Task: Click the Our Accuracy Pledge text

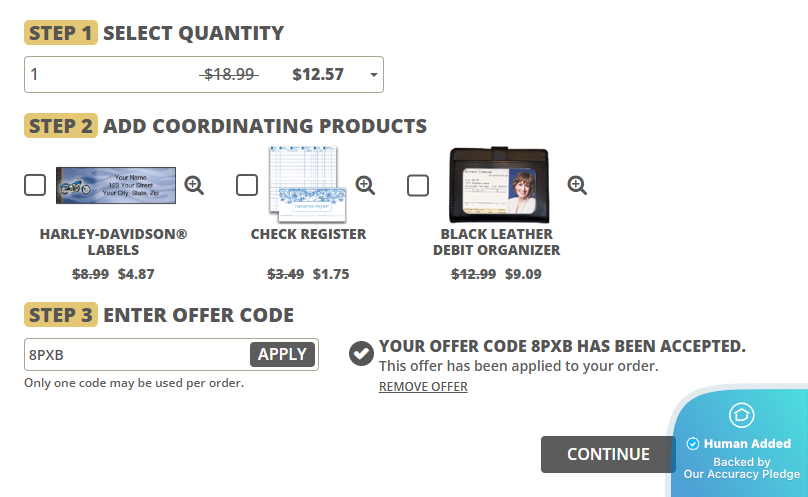Action: (742, 474)
